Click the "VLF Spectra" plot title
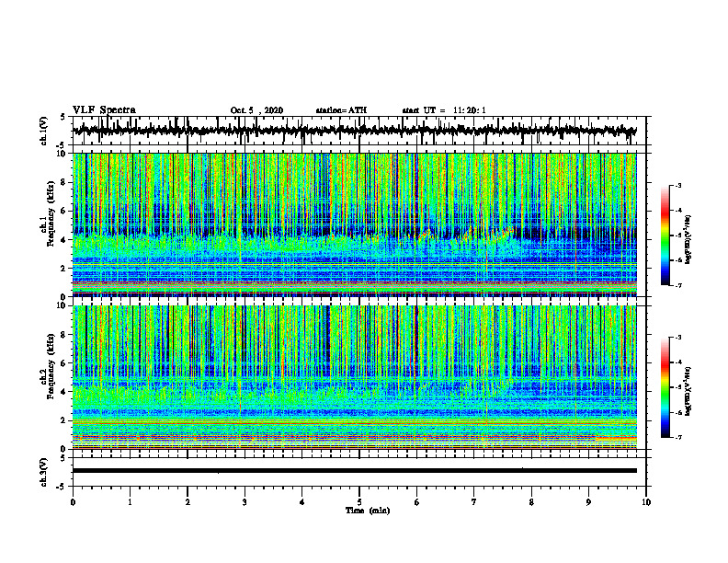Image resolution: width=728 pixels, height=563 pixels. [x=104, y=110]
